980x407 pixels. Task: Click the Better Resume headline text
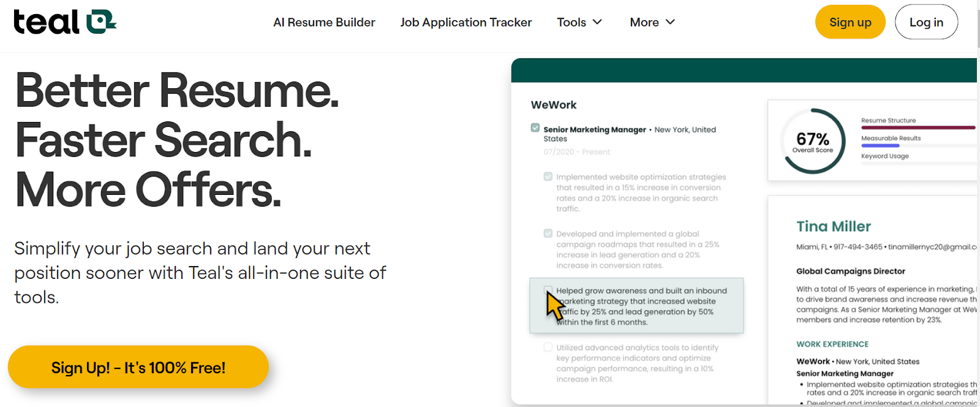click(177, 91)
